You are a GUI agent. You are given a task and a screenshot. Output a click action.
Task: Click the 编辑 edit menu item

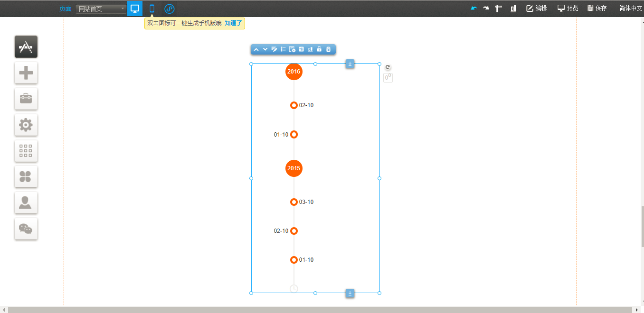point(537,8)
